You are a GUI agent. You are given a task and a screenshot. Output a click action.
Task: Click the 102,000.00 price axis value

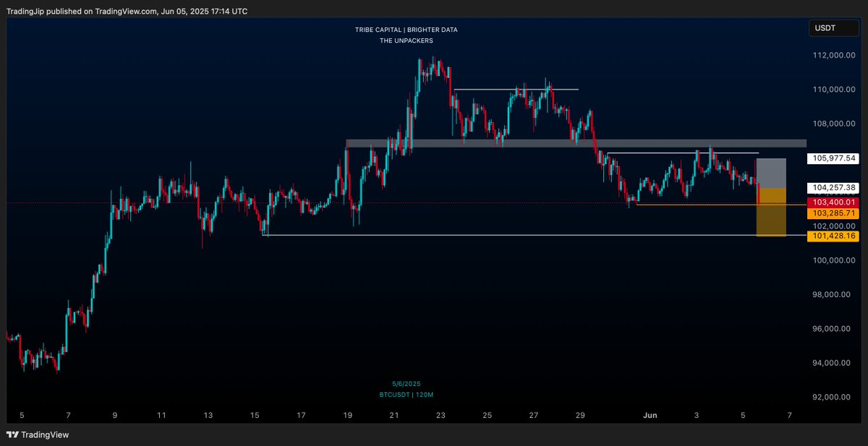835,226
